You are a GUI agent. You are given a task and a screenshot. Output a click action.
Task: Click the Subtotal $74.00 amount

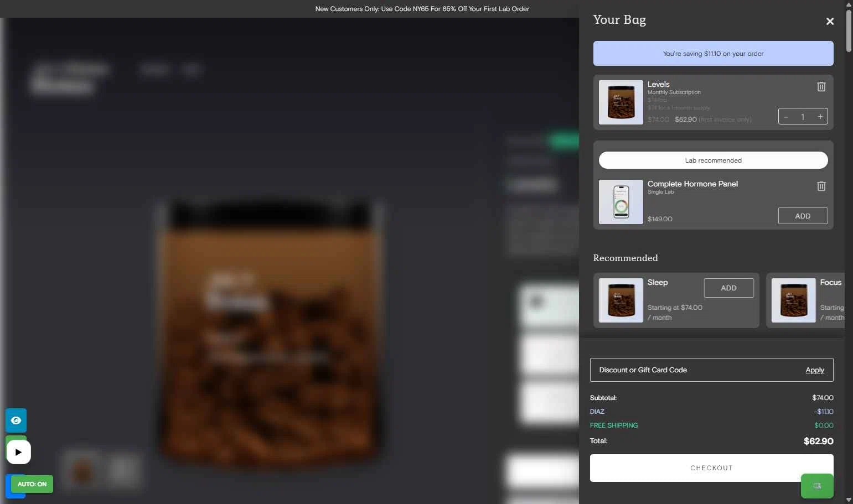click(823, 398)
